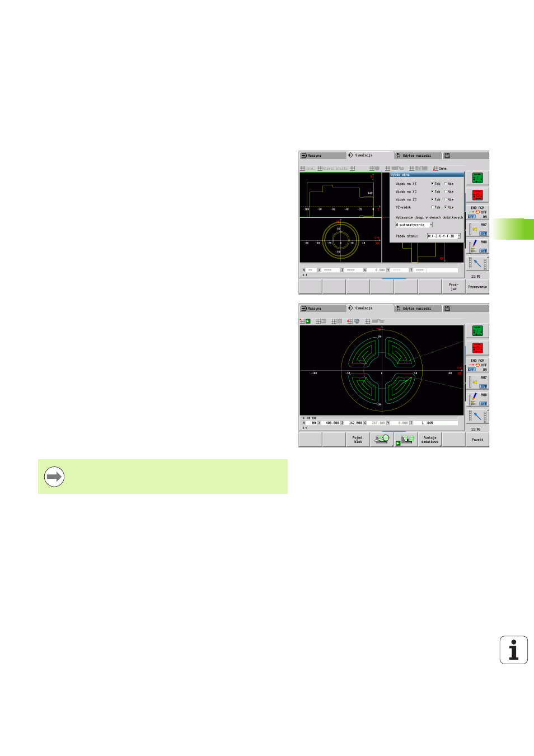Open Edytor narzędzi tab in contour simulation screen

[x=418, y=309]
